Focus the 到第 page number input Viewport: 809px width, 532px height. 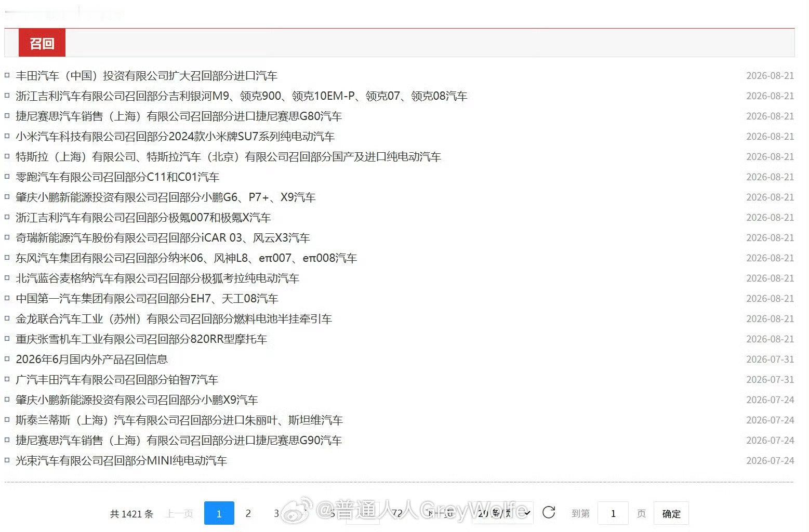coord(613,513)
